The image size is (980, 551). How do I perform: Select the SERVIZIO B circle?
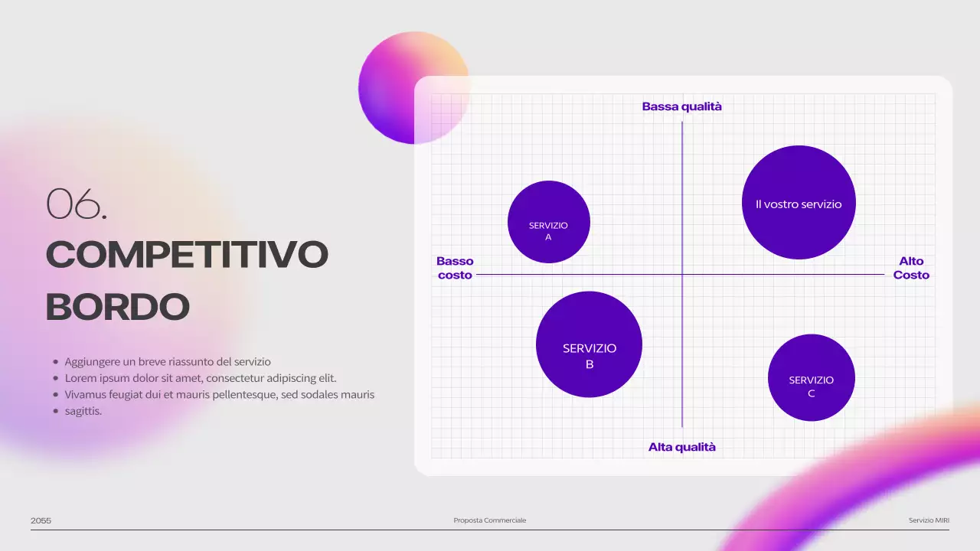click(x=589, y=344)
